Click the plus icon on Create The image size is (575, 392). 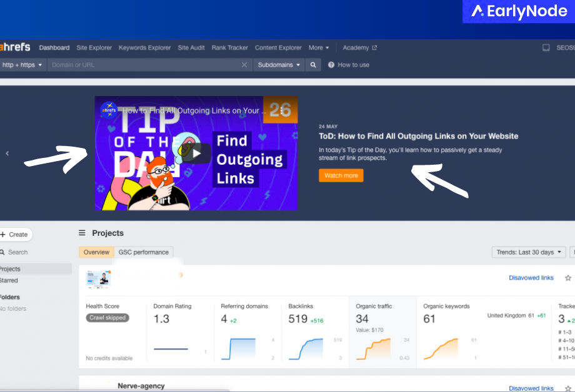pos(3,235)
